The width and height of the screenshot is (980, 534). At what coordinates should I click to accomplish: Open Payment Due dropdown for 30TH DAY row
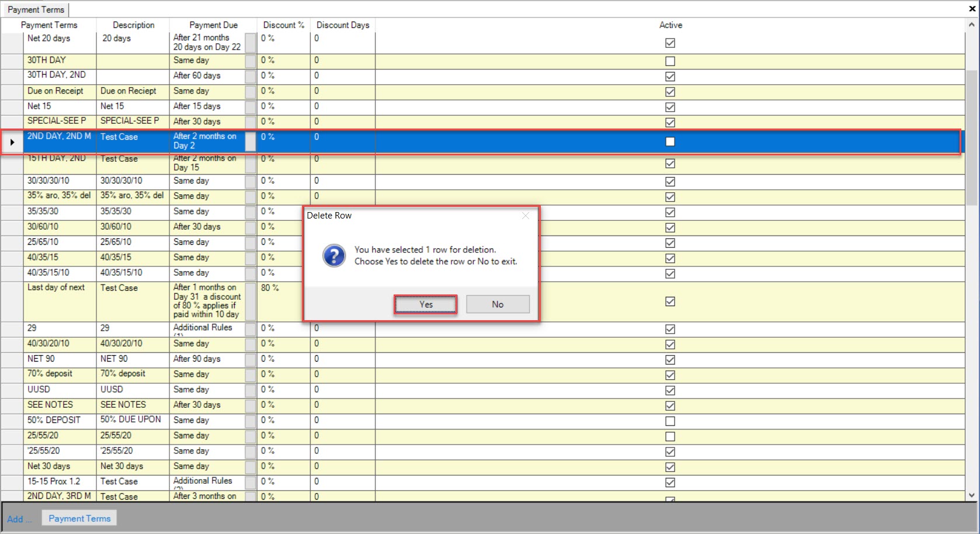[251, 61]
